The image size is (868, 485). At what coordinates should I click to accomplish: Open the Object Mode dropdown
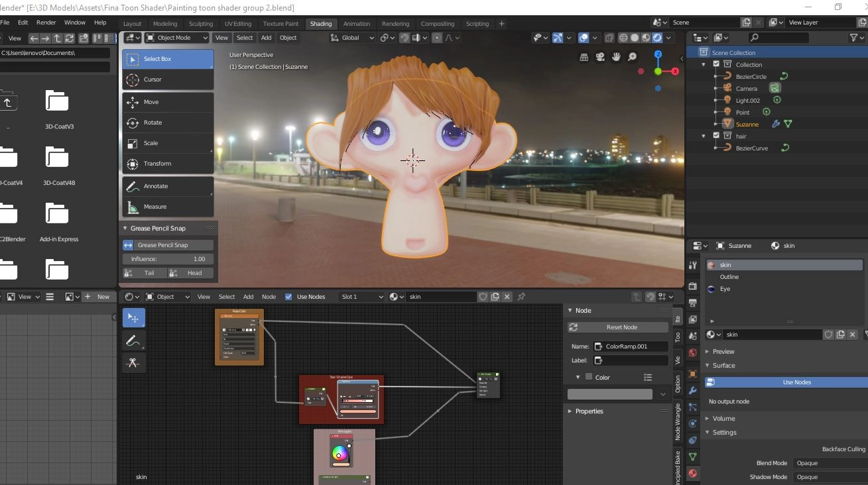click(176, 38)
